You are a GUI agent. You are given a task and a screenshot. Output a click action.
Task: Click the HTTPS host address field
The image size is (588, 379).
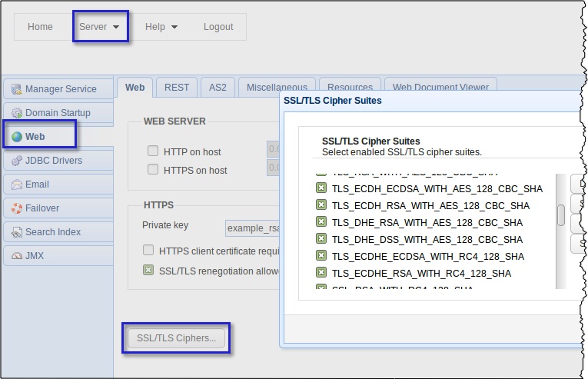coord(273,168)
